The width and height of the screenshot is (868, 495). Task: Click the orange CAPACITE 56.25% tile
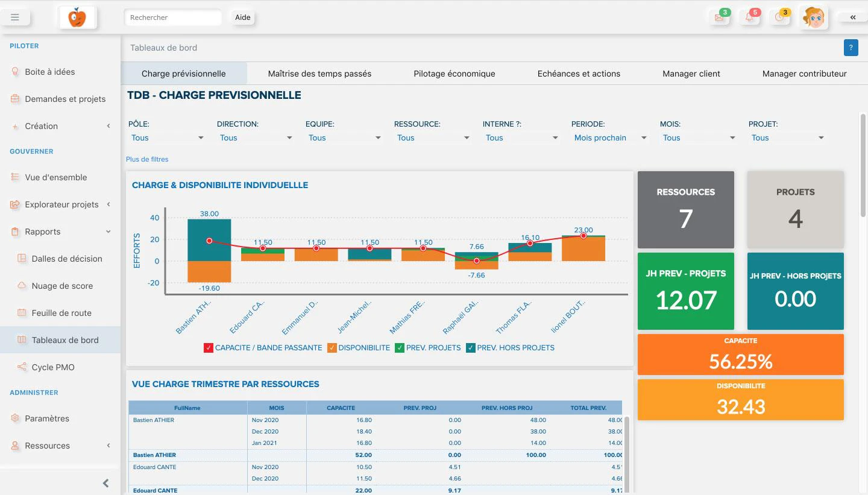[x=741, y=355]
